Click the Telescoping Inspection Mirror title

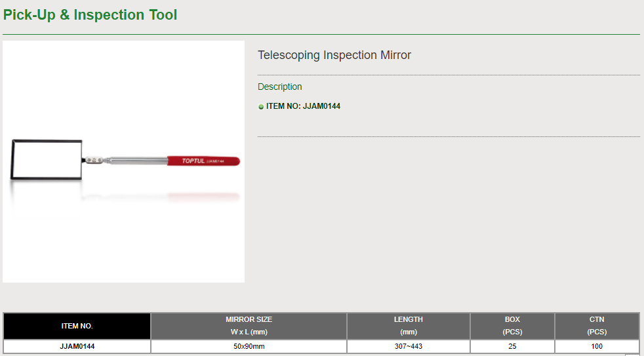334,55
